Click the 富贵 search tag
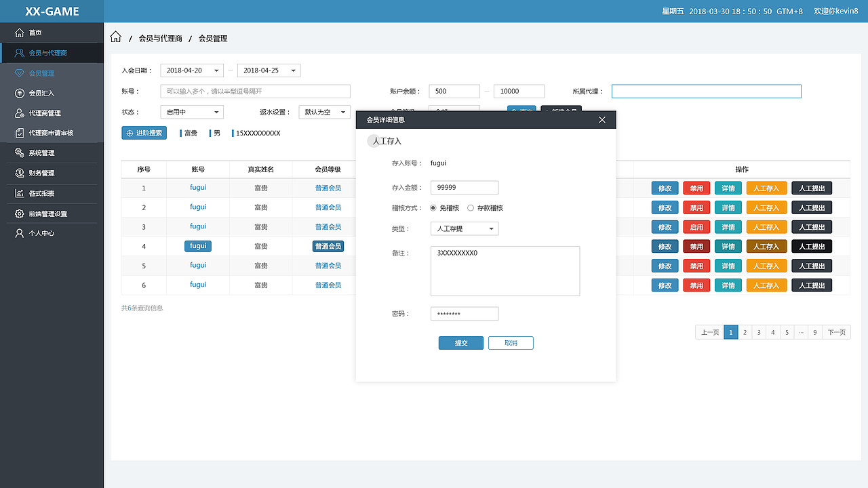 pos(191,134)
